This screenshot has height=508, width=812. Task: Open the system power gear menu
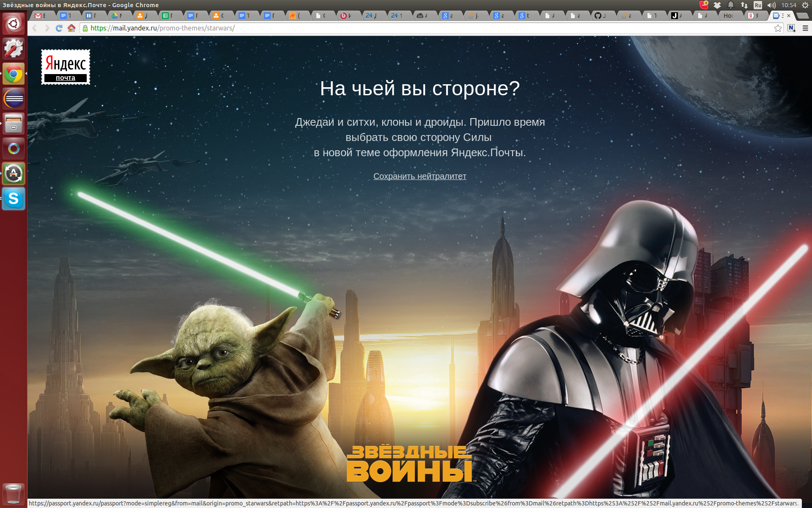click(805, 5)
